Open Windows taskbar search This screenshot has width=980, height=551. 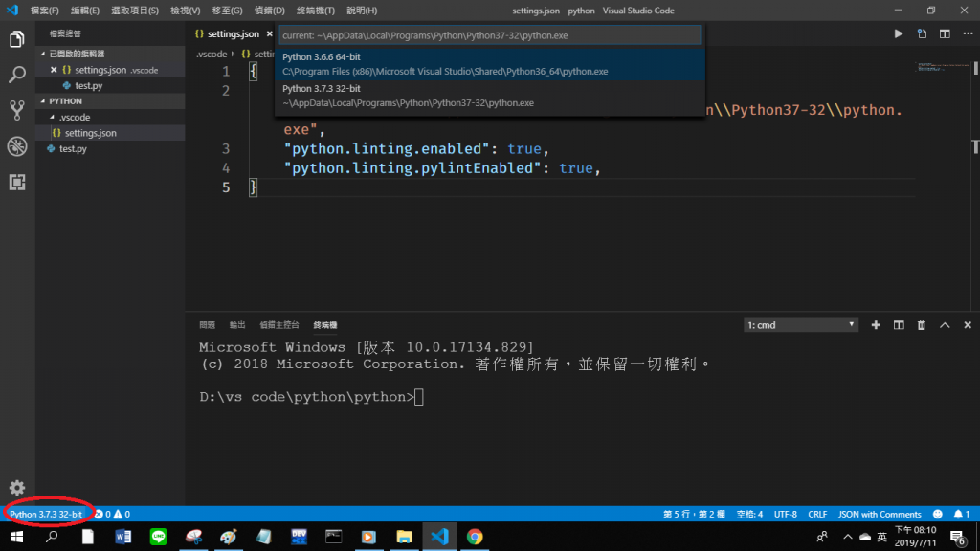(x=52, y=537)
